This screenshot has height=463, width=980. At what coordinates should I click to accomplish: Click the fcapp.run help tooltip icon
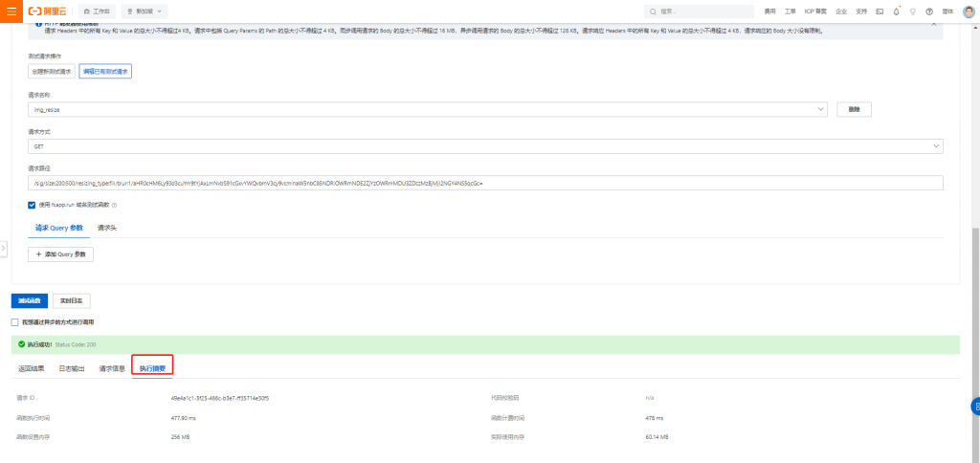point(115,205)
